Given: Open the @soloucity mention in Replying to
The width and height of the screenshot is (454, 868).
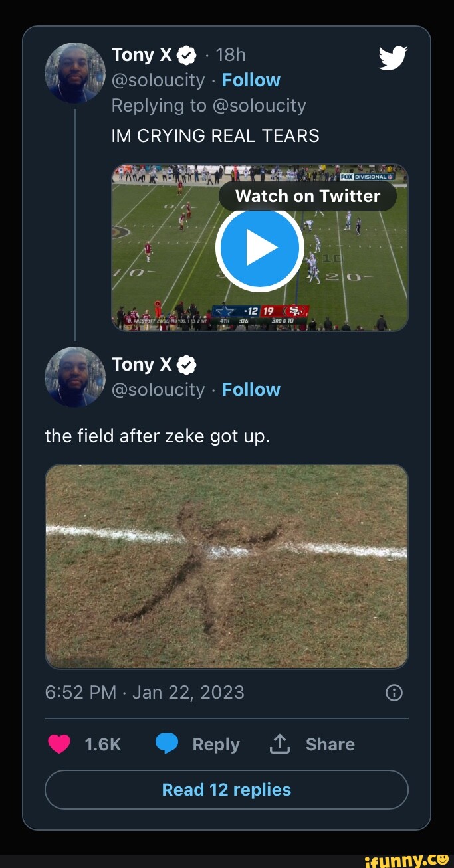Looking at the screenshot, I should pyautogui.click(x=259, y=106).
